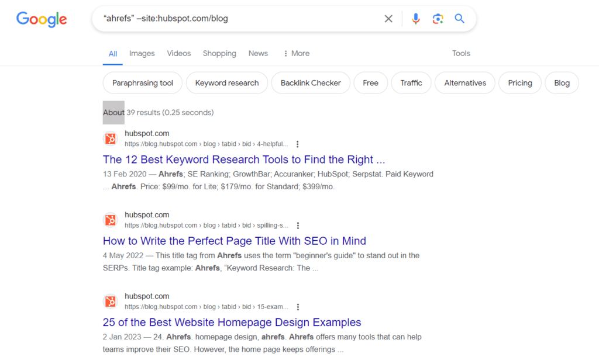
Task: Open options menu for the spilling-s result URL
Action: (298, 226)
